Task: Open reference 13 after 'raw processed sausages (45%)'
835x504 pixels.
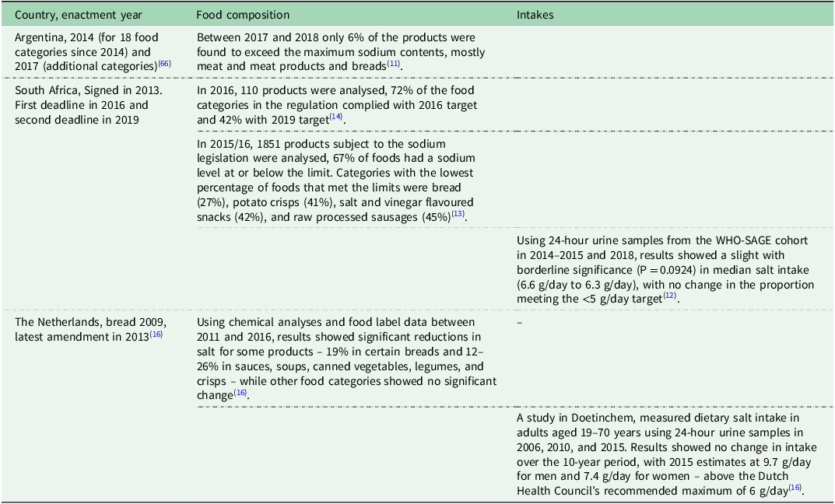Action: click(458, 214)
